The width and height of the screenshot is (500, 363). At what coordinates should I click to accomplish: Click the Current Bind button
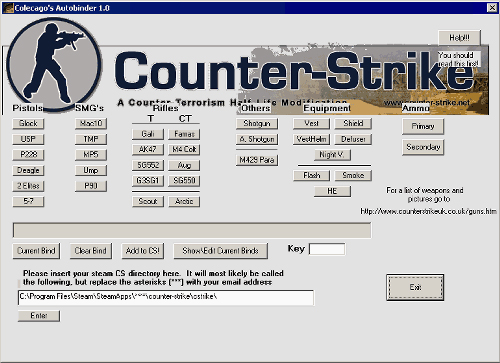click(36, 251)
